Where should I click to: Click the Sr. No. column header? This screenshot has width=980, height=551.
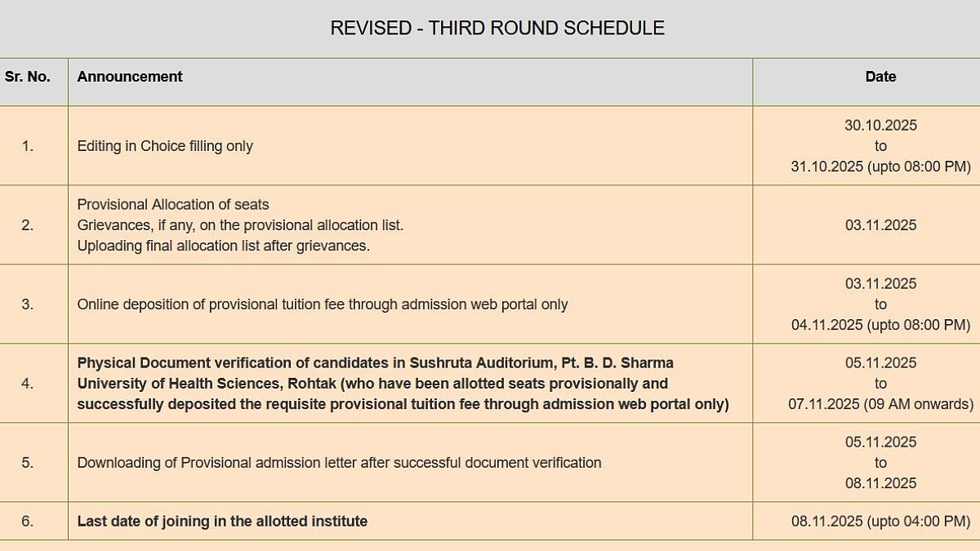tap(28, 77)
